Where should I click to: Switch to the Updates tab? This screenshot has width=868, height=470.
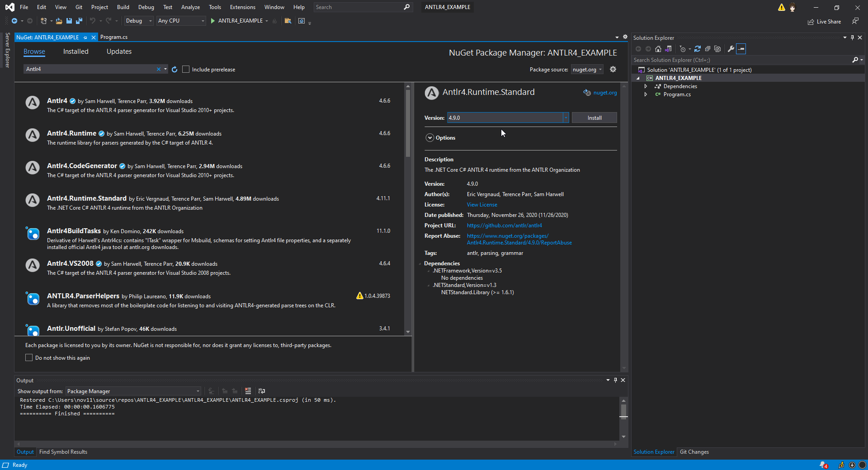point(119,52)
